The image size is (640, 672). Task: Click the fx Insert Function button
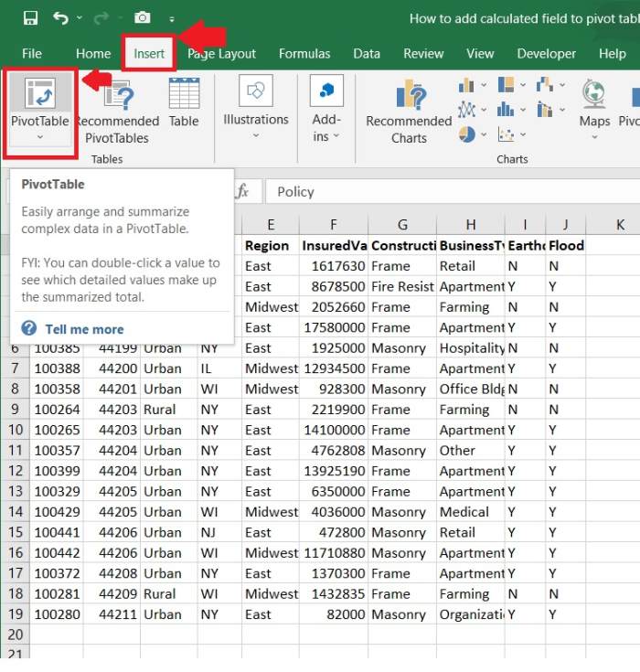(x=242, y=191)
